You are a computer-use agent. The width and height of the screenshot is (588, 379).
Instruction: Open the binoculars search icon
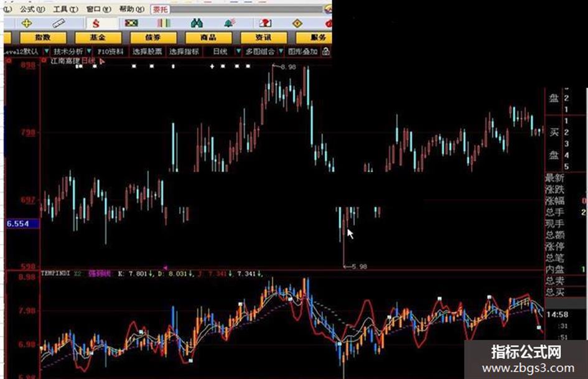[197, 23]
